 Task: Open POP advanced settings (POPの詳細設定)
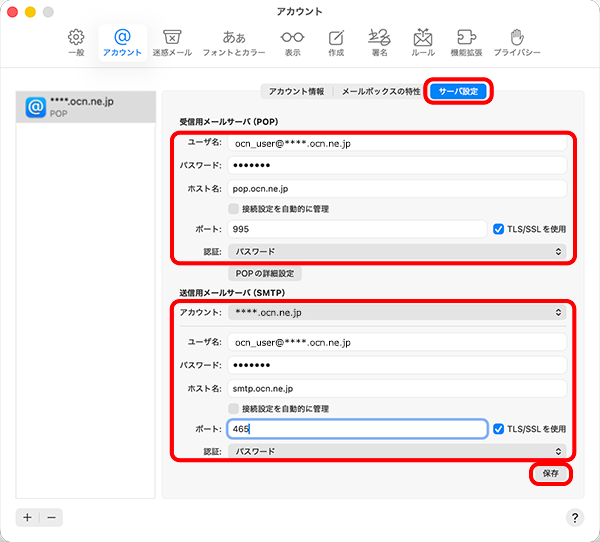pyautogui.click(x=265, y=273)
